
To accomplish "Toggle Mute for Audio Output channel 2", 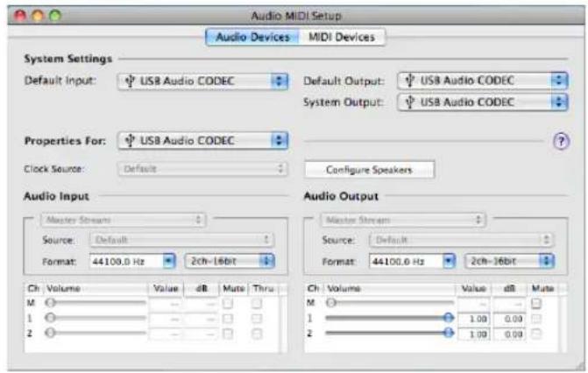I will click(x=536, y=334).
